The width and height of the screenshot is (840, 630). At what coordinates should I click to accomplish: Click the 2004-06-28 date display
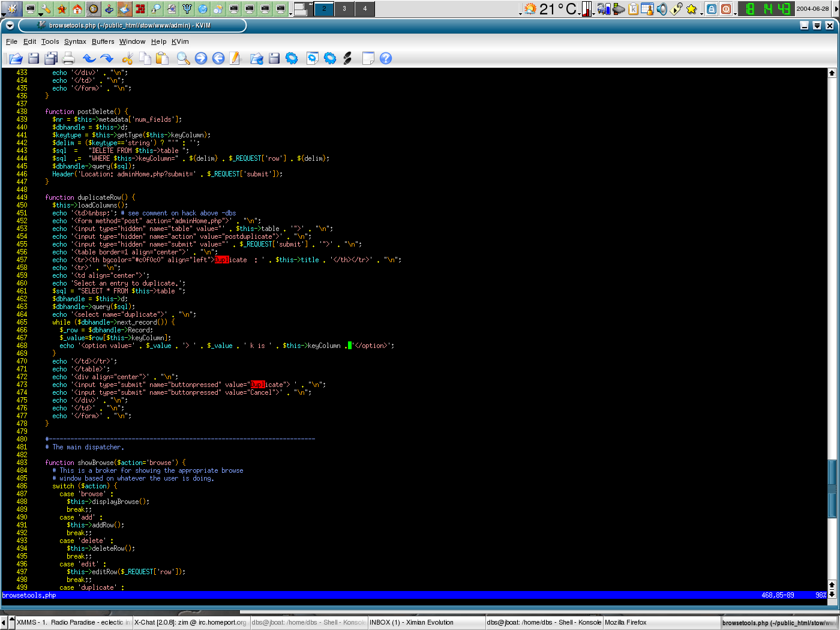(812, 8)
